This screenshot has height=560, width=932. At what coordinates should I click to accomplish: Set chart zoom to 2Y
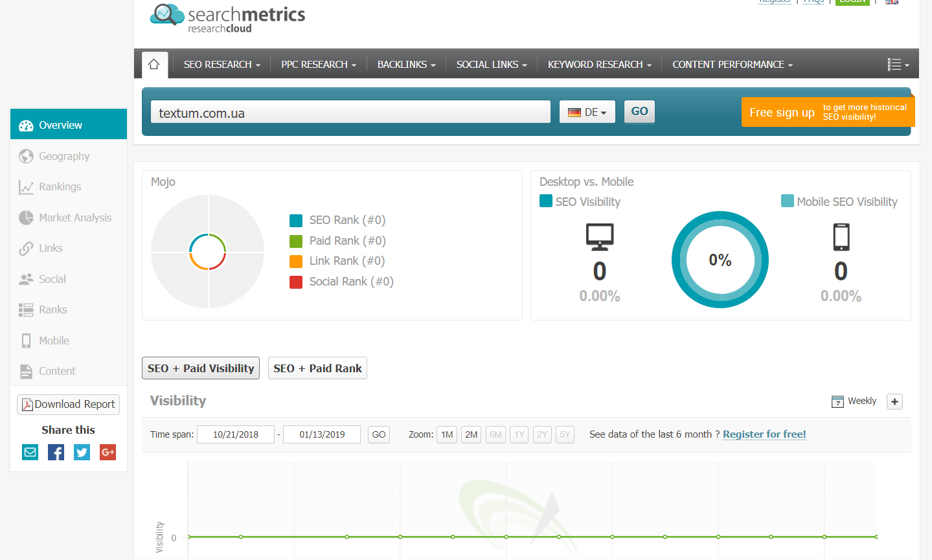point(542,434)
